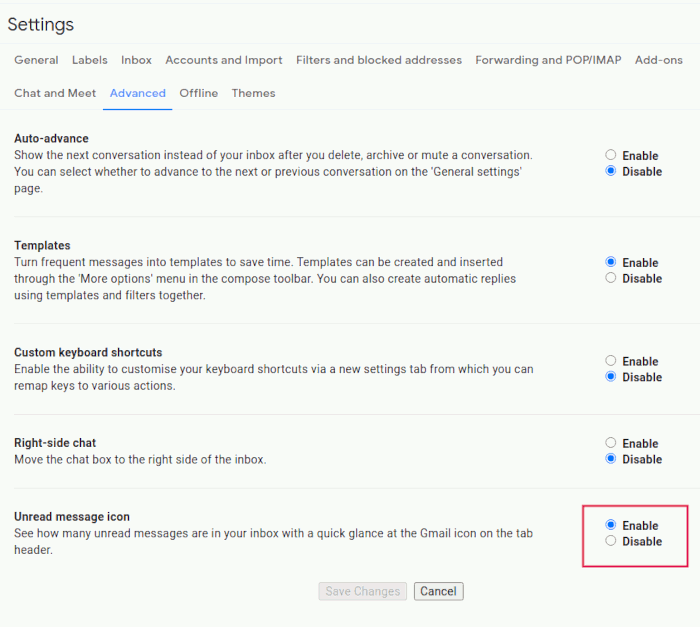The width and height of the screenshot is (700, 627).
Task: Disable the Templates feature
Action: pyautogui.click(x=610, y=279)
